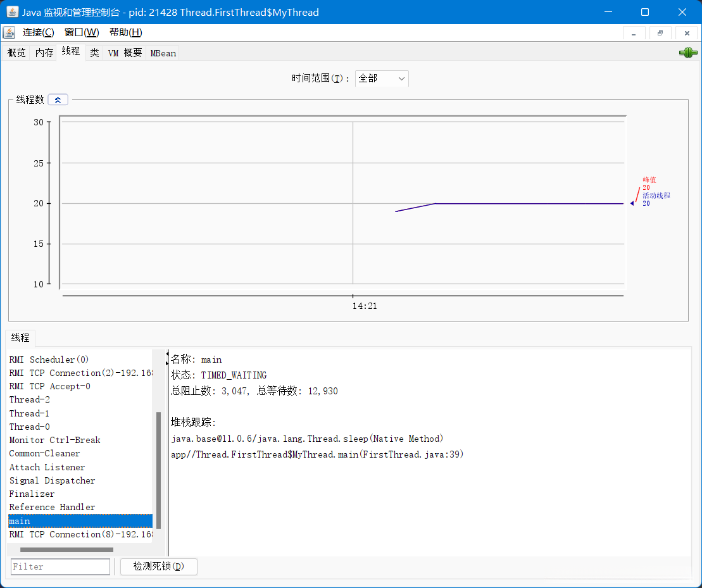702x588 pixels.
Task: Select Thread-0 in the thread list
Action: [30, 427]
